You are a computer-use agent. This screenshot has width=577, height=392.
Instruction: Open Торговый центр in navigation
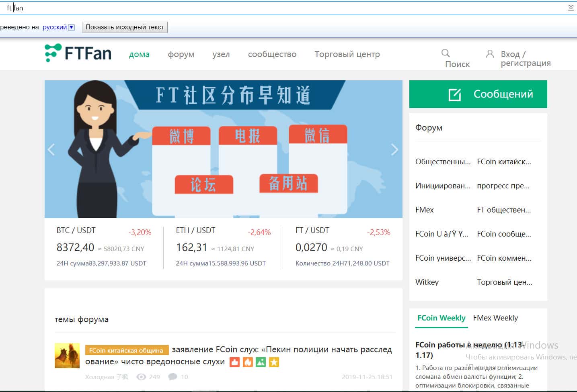[x=347, y=54]
